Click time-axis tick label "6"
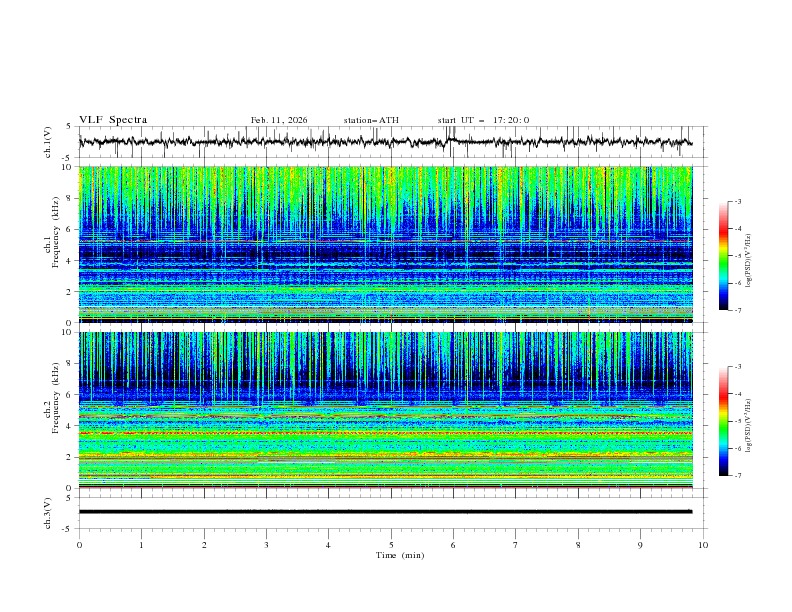The height and width of the screenshot is (612, 792). pos(453,545)
